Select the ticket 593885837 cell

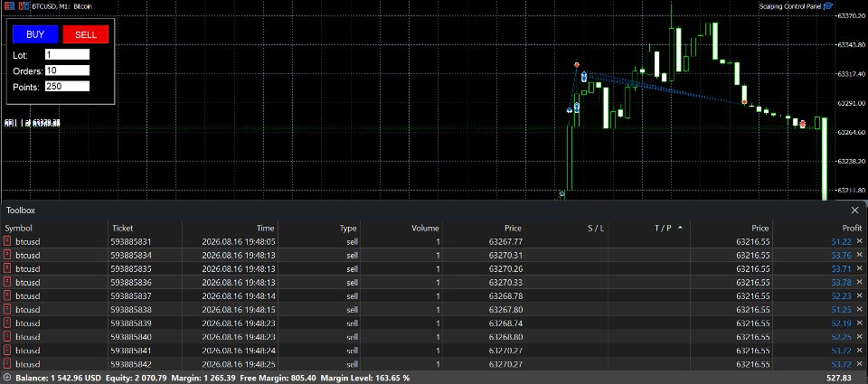130,295
